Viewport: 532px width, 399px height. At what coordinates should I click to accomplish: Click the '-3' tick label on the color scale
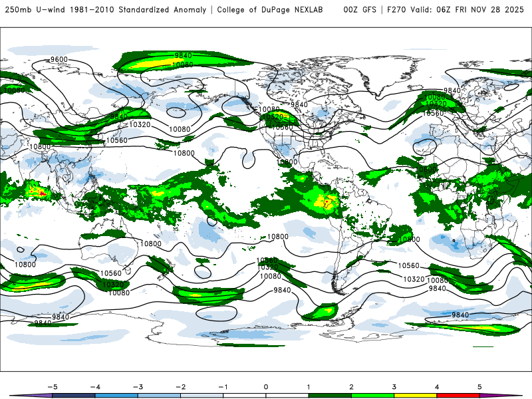pyautogui.click(x=138, y=387)
